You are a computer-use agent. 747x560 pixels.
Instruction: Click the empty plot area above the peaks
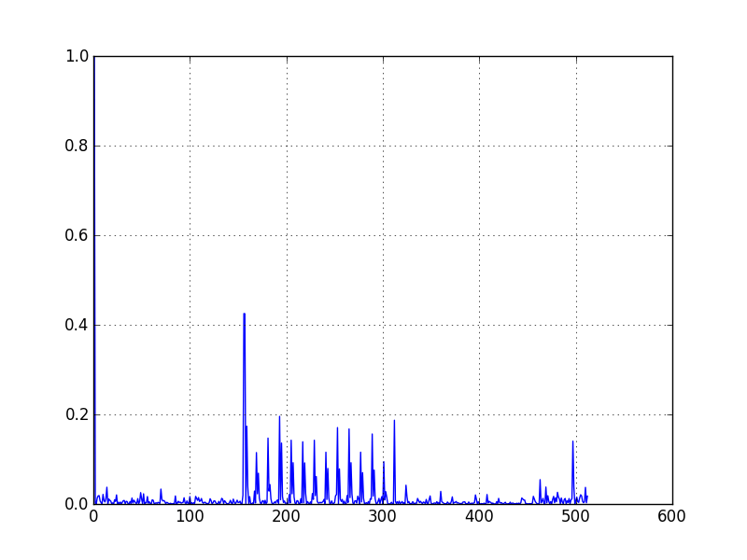click(373, 187)
